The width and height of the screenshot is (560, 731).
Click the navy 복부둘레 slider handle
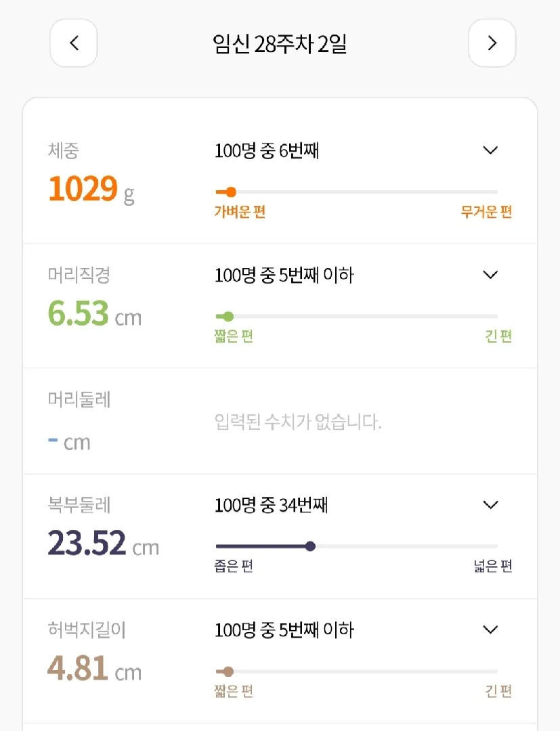pos(310,546)
